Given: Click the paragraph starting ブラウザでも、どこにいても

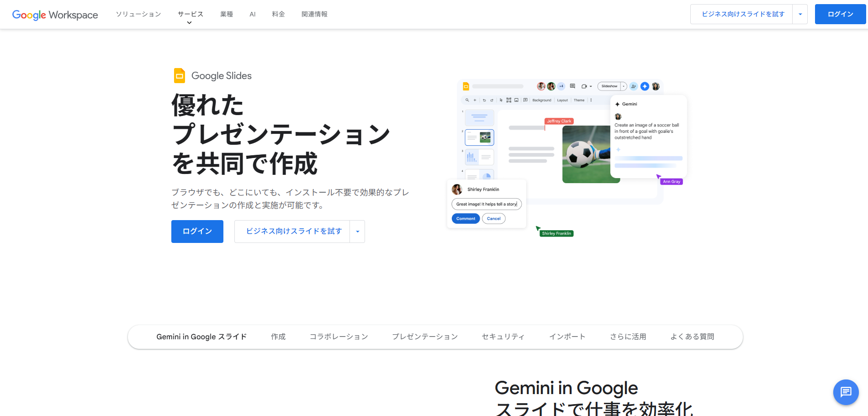Looking at the screenshot, I should (x=291, y=199).
